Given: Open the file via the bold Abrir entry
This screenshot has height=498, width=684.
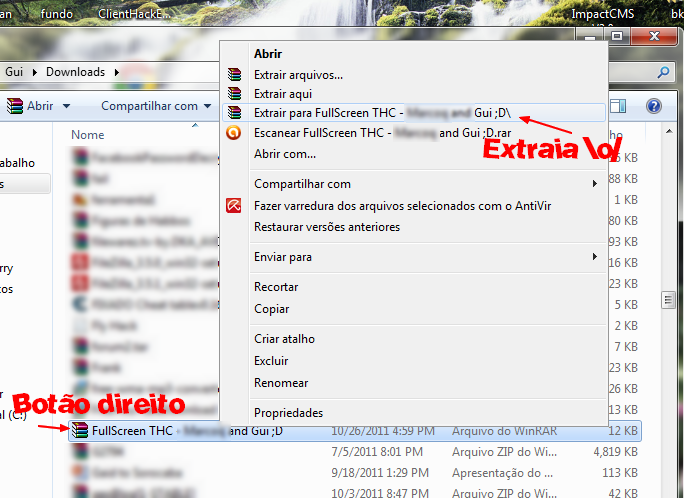Looking at the screenshot, I should 268,54.
